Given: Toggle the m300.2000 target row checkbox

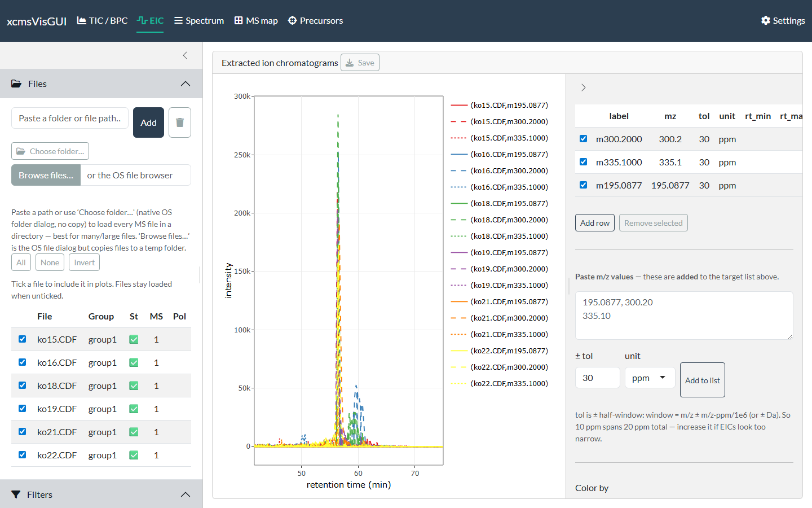Looking at the screenshot, I should (x=583, y=138).
